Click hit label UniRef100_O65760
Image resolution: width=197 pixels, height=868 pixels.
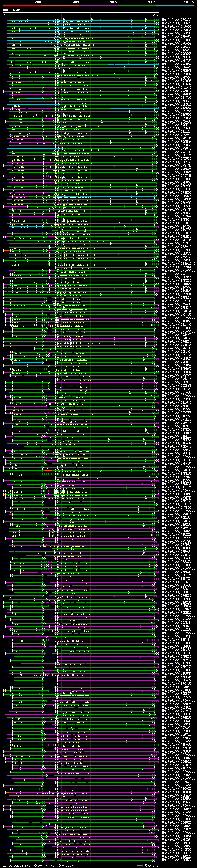[x=177, y=111]
